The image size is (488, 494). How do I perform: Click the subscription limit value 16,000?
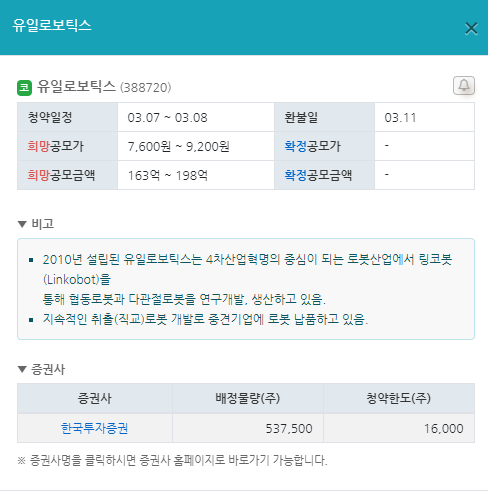pos(444,429)
